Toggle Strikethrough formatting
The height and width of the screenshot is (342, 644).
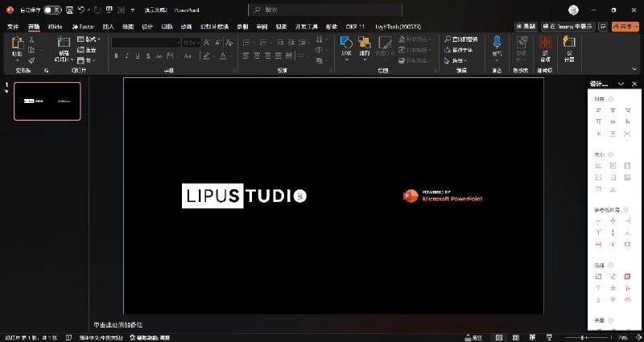pos(159,56)
